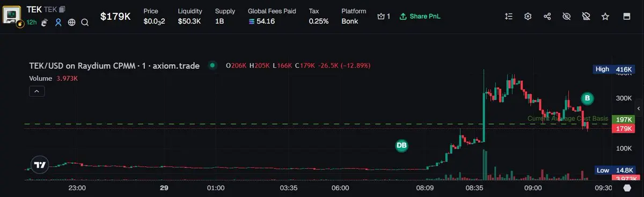Select the B buy marker on chart
This screenshot has height=197, width=644.
pos(588,98)
